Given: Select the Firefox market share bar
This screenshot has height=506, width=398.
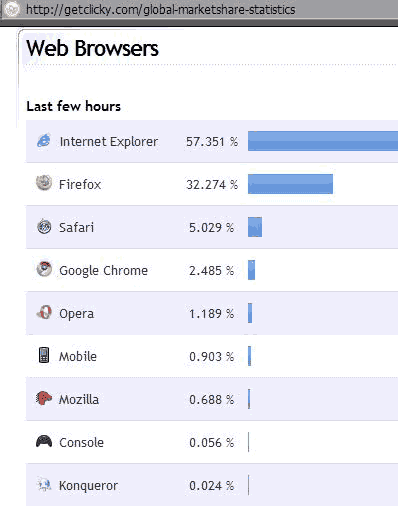Looking at the screenshot, I should click(290, 184).
